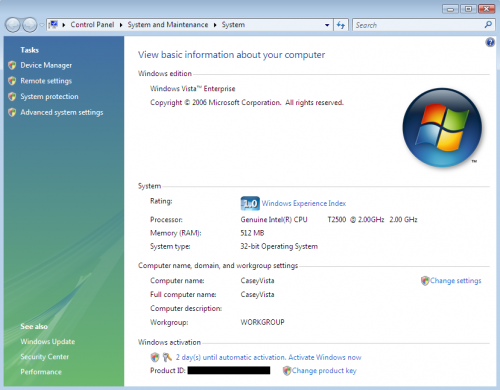Screen dimensions: 500x390
Task: Click inside the Search input field
Action: (x=418, y=25)
